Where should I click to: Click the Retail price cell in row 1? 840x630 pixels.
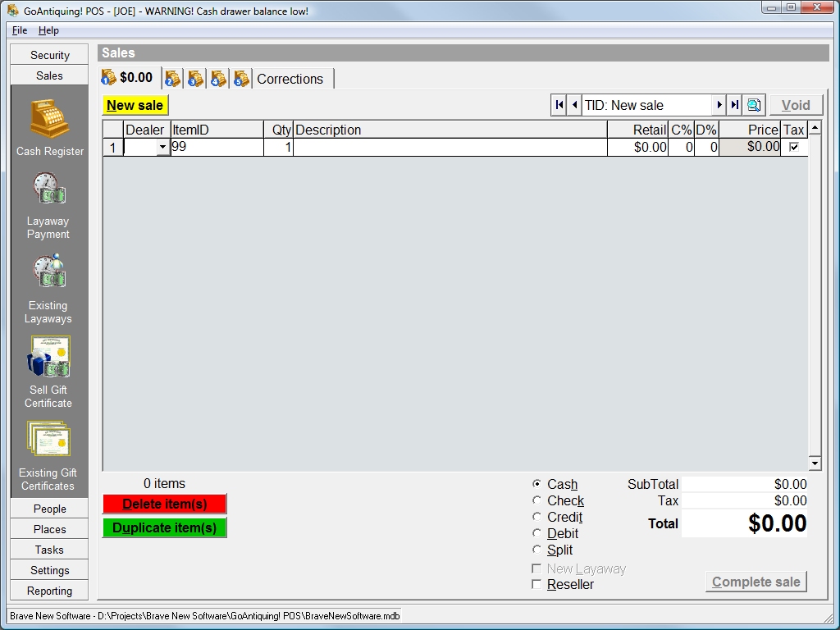click(x=638, y=147)
